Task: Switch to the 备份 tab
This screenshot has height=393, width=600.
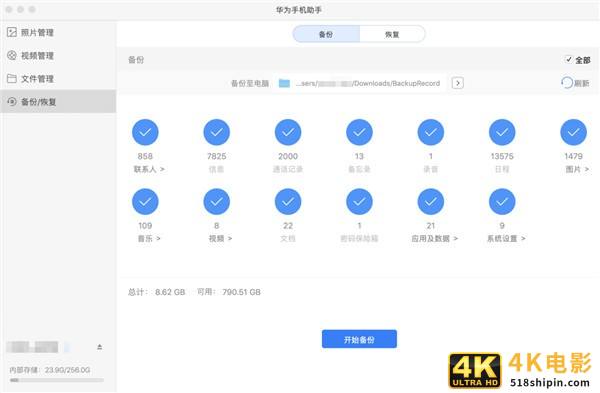Action: point(326,34)
